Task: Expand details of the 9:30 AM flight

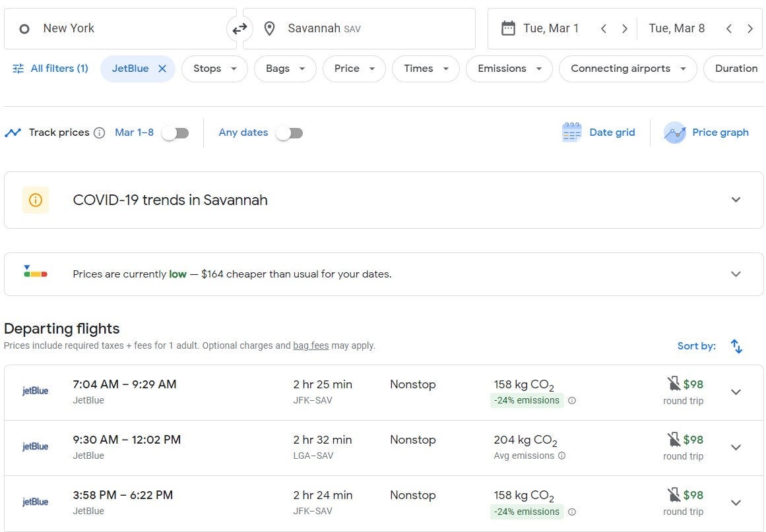Action: click(x=736, y=447)
